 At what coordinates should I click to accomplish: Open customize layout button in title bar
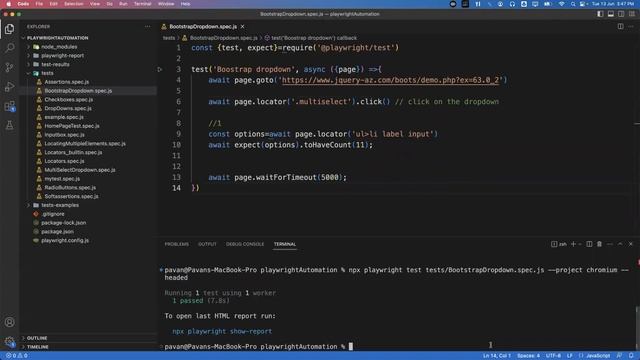click(631, 14)
